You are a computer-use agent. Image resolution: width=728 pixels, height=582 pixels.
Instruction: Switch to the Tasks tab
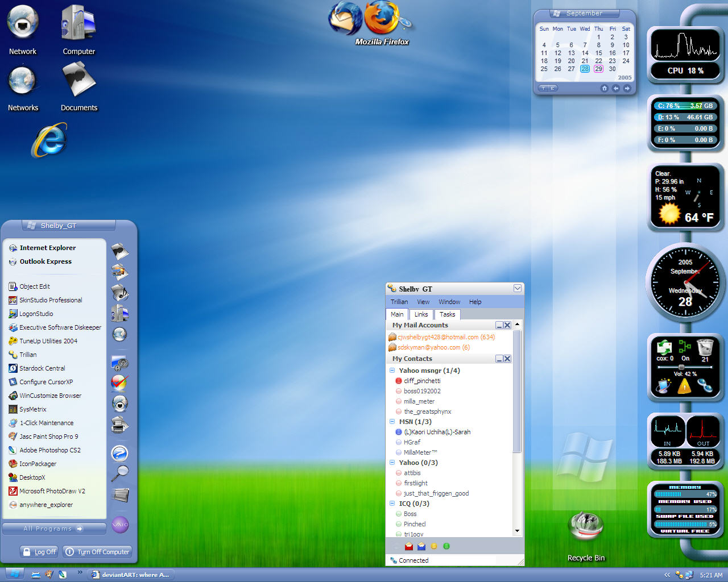click(447, 314)
